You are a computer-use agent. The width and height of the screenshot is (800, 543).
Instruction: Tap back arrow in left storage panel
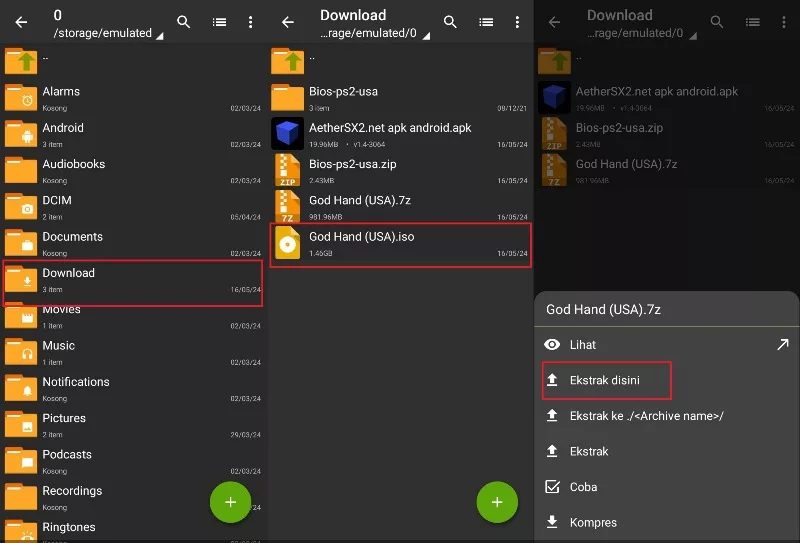tap(21, 22)
